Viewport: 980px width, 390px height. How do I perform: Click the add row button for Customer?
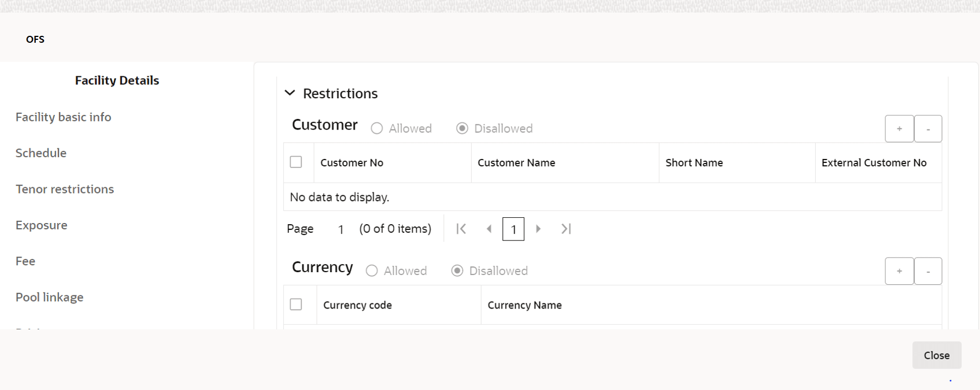click(x=899, y=129)
